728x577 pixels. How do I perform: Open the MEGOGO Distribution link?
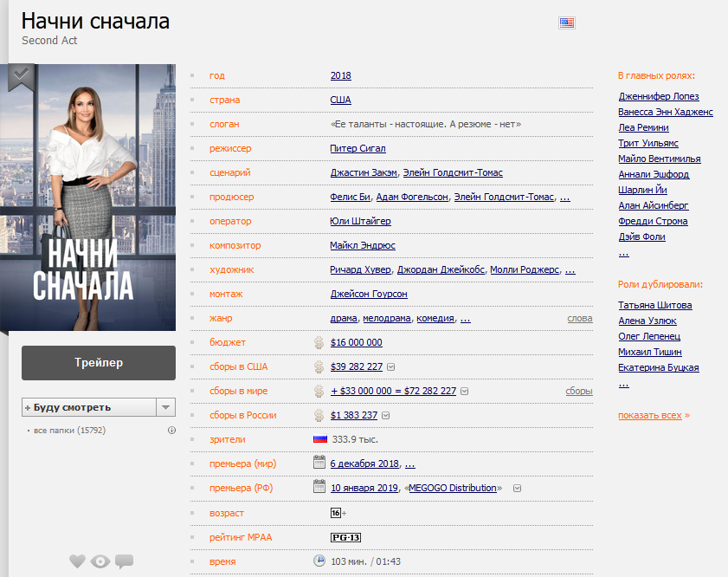pos(453,488)
